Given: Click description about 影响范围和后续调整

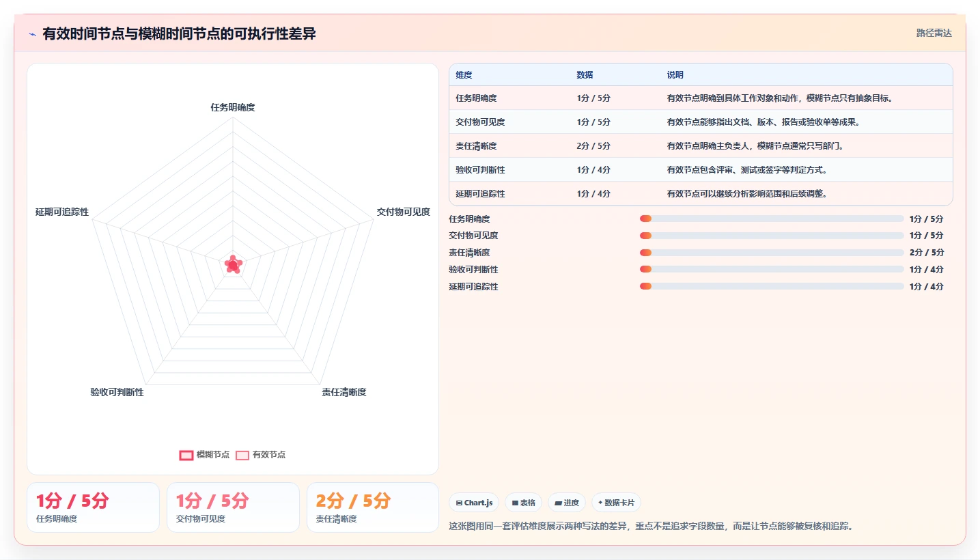Looking at the screenshot, I should 747,194.
